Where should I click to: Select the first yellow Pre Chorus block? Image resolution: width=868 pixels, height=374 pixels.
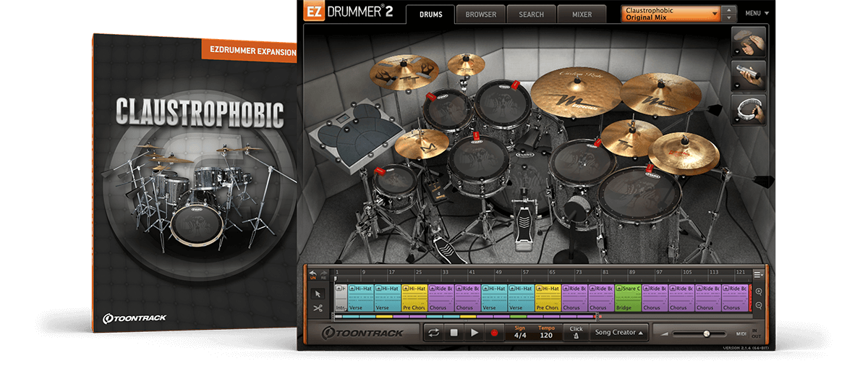tap(414, 297)
